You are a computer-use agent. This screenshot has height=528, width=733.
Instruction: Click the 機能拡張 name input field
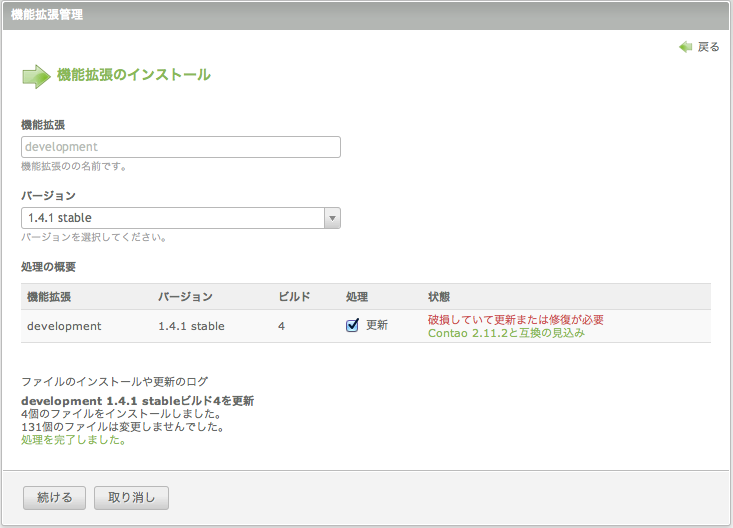pos(180,147)
